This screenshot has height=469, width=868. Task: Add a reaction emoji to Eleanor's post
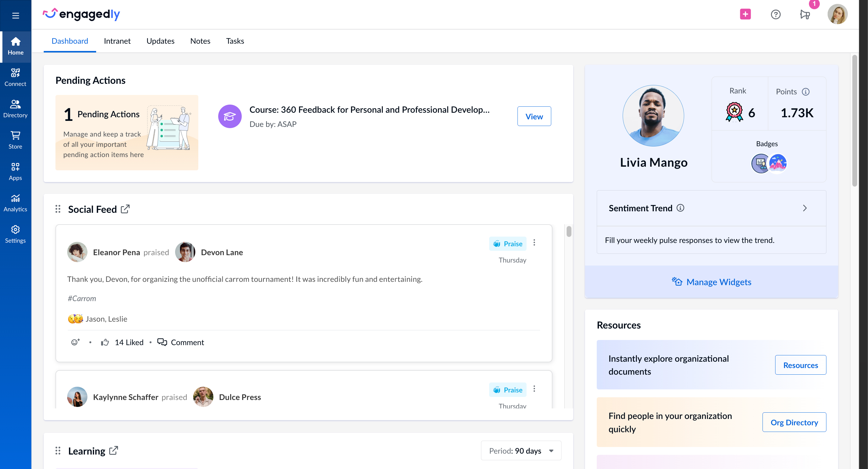tap(75, 342)
